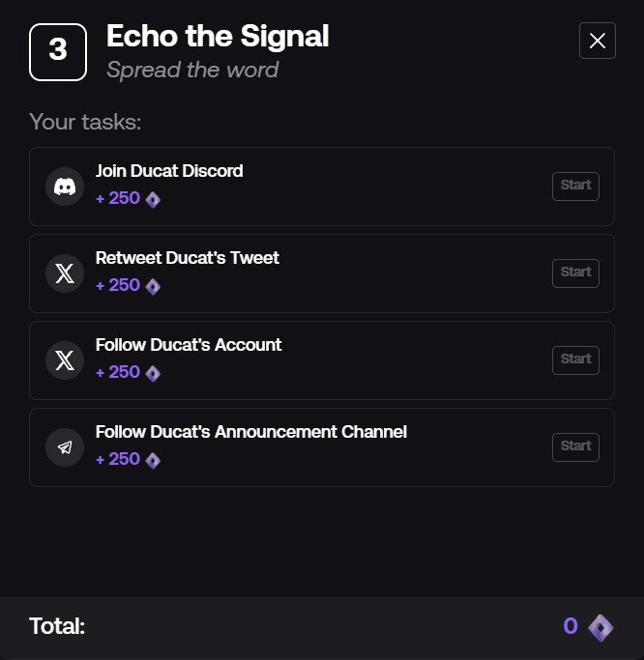Click the Telegram paper plane icon
Viewport: 644px width, 660px height.
click(65, 447)
